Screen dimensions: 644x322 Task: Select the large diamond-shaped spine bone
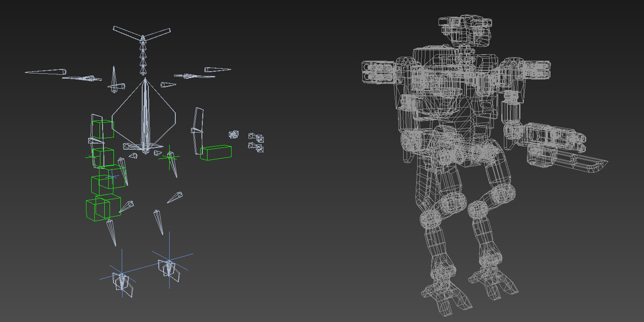click(144, 116)
